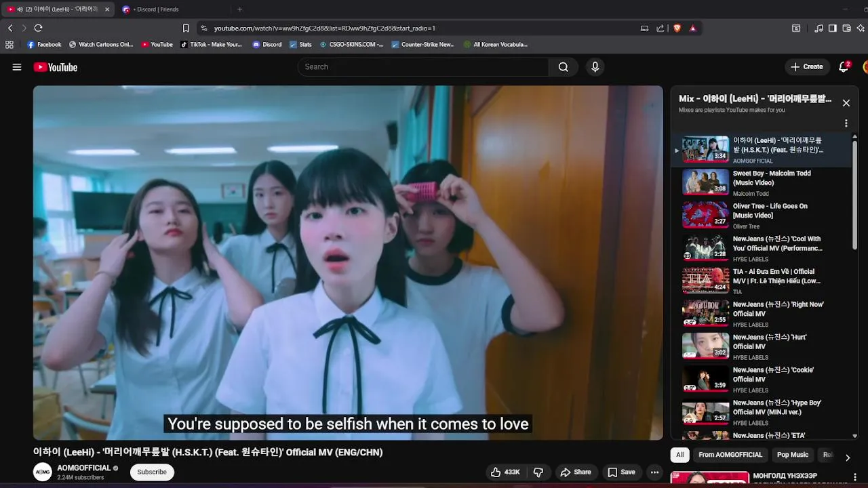Select the All filter chip
The height and width of the screenshot is (488, 868).
[679, 455]
